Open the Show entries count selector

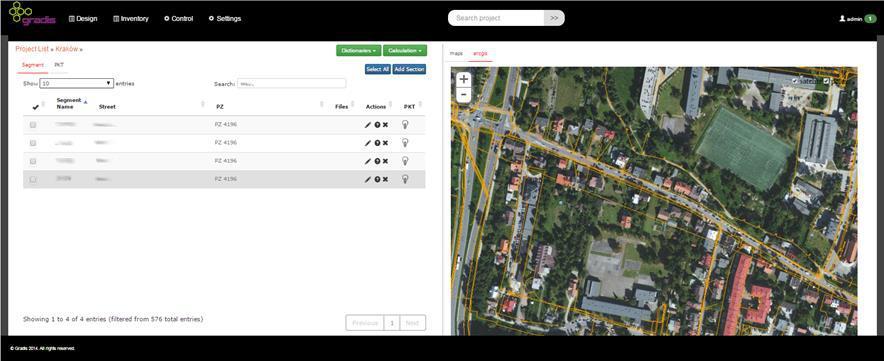(77, 83)
